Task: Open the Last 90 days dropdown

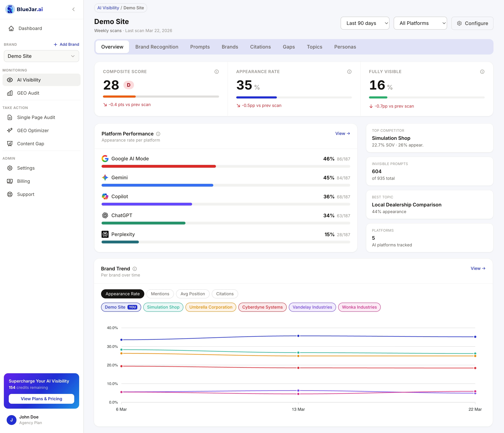Action: coord(365,23)
